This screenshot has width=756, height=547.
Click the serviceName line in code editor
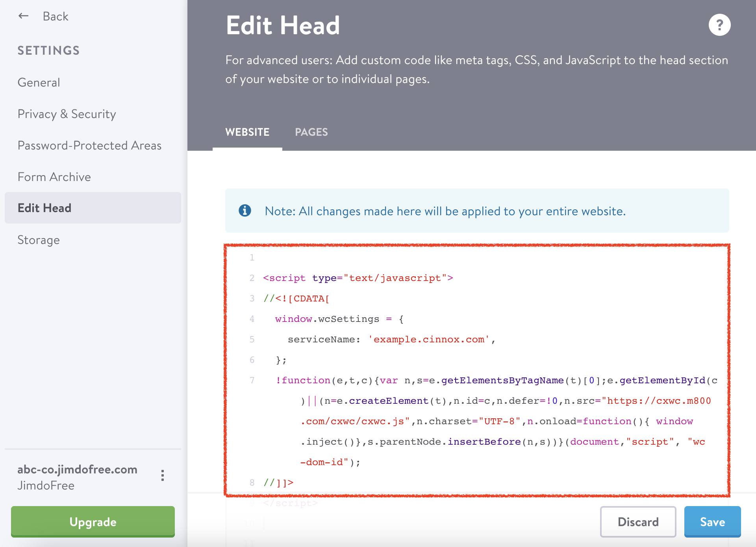(391, 340)
